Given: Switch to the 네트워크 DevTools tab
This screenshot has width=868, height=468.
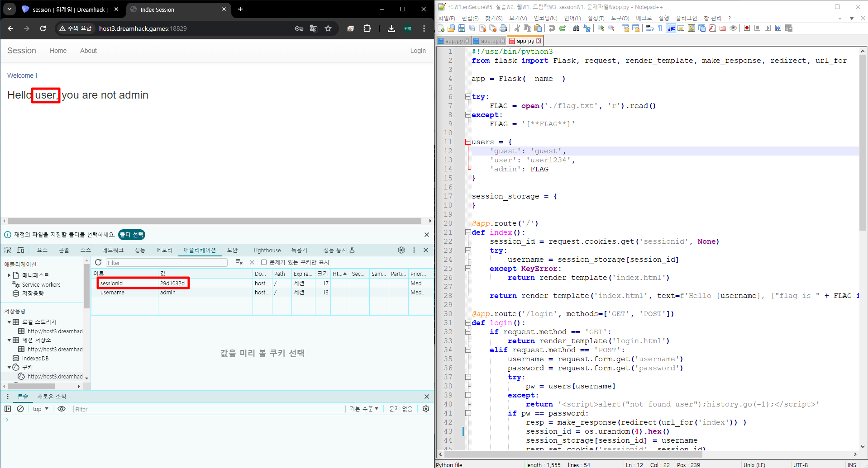Looking at the screenshot, I should click(x=113, y=250).
